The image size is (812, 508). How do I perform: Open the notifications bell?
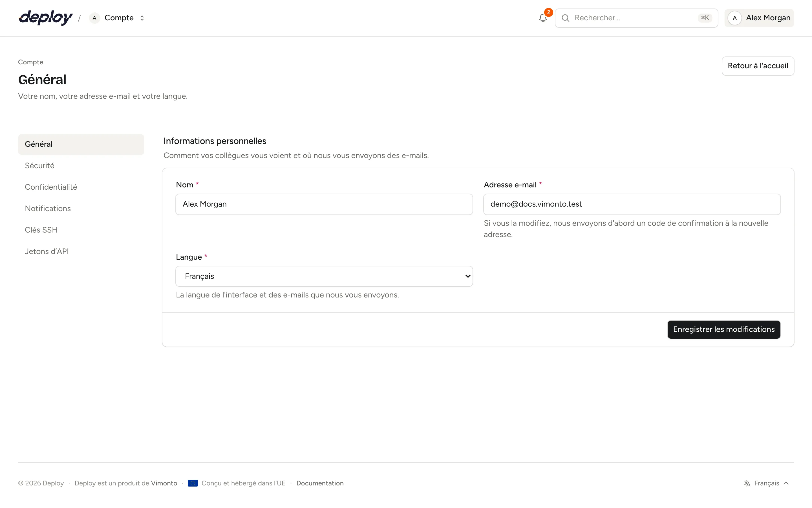point(543,18)
